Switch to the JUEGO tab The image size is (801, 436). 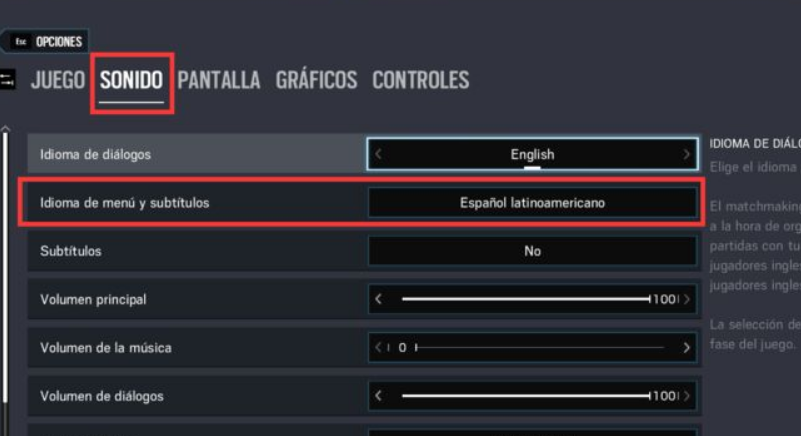[58, 80]
